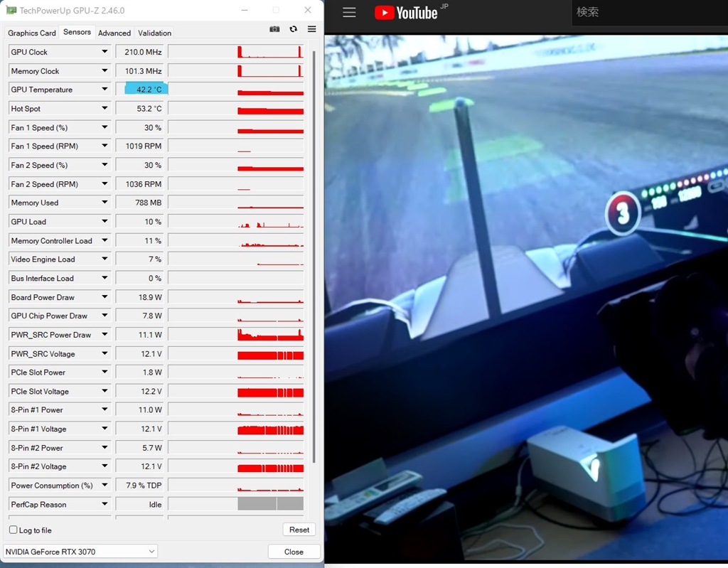Open Fan 2 Speed (%) dropdown

pyautogui.click(x=105, y=165)
